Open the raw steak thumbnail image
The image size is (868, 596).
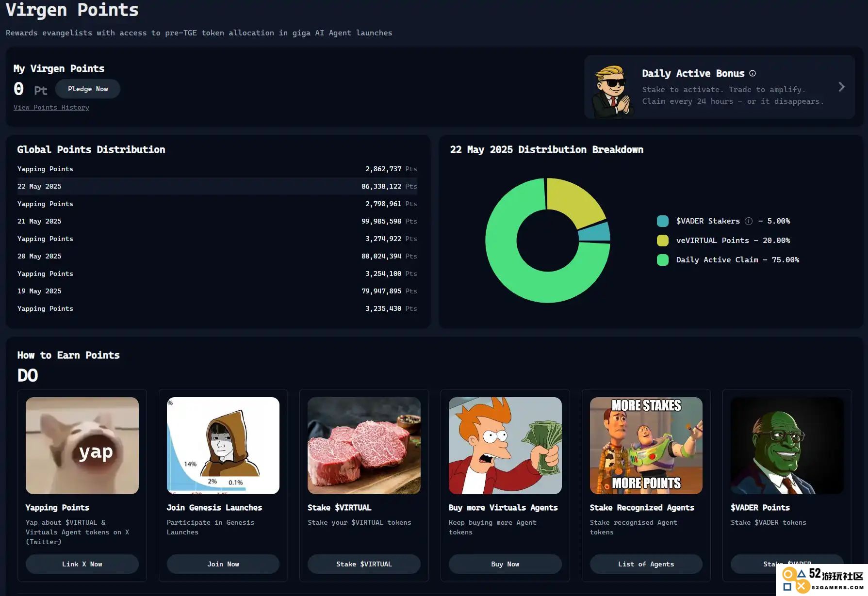pyautogui.click(x=364, y=446)
